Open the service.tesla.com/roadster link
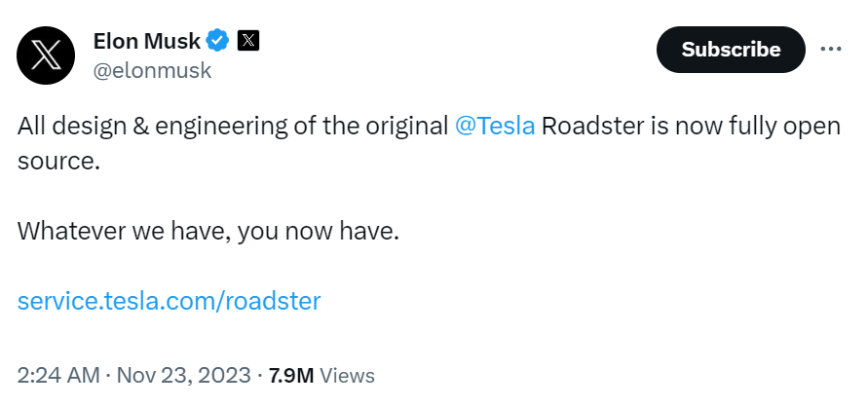This screenshot has height=407, width=868. coord(169,300)
